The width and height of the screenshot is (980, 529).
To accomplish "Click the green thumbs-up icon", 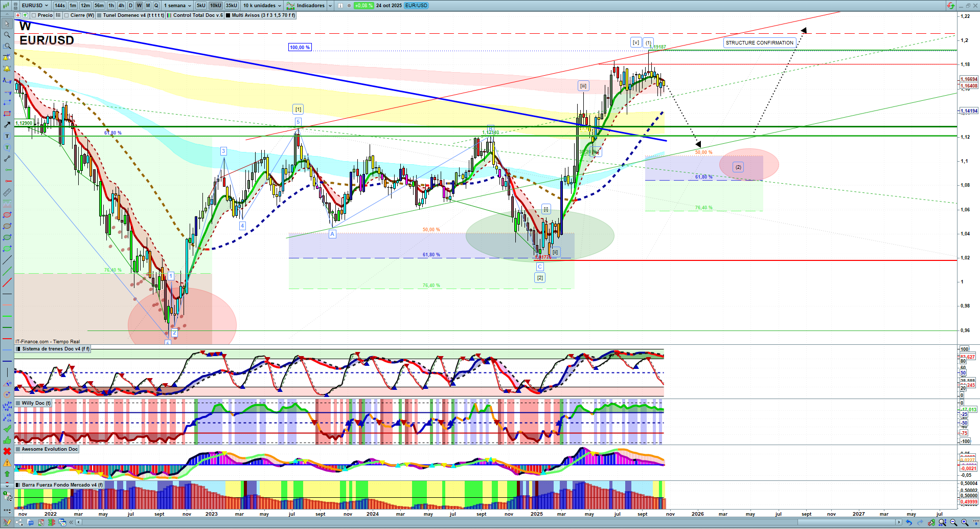I will pyautogui.click(x=7, y=440).
